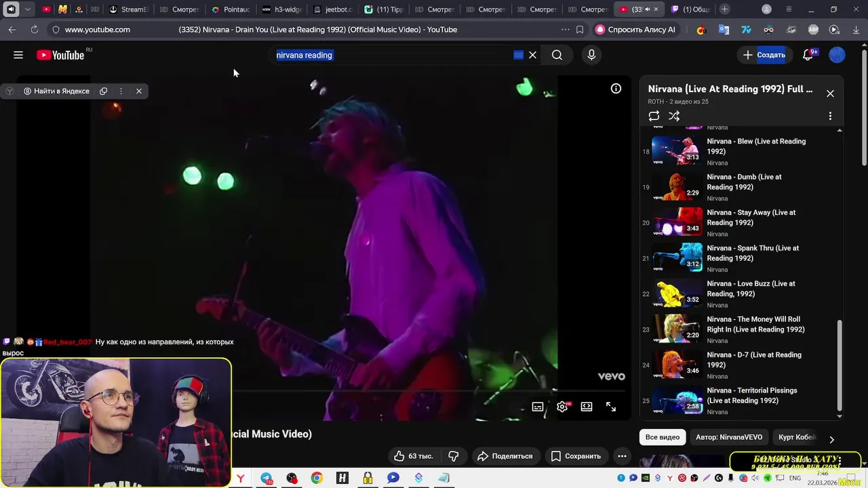Screen dimensions: 868x488
Task: Bookmark this page icon in address bar
Action: [580, 29]
